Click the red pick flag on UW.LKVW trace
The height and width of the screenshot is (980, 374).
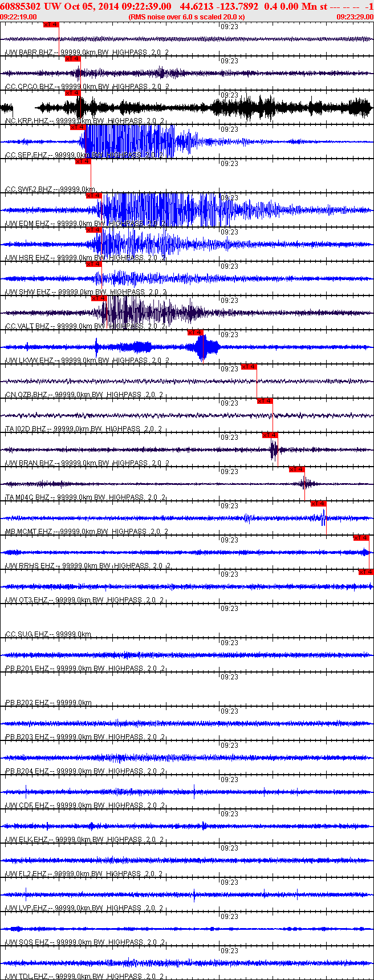196,333
